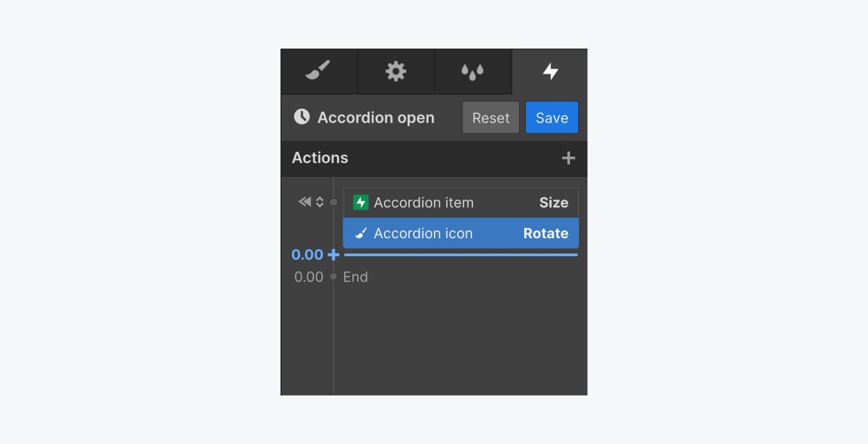Select the Interactions lightning bolt icon
This screenshot has height=444, width=868.
(550, 71)
